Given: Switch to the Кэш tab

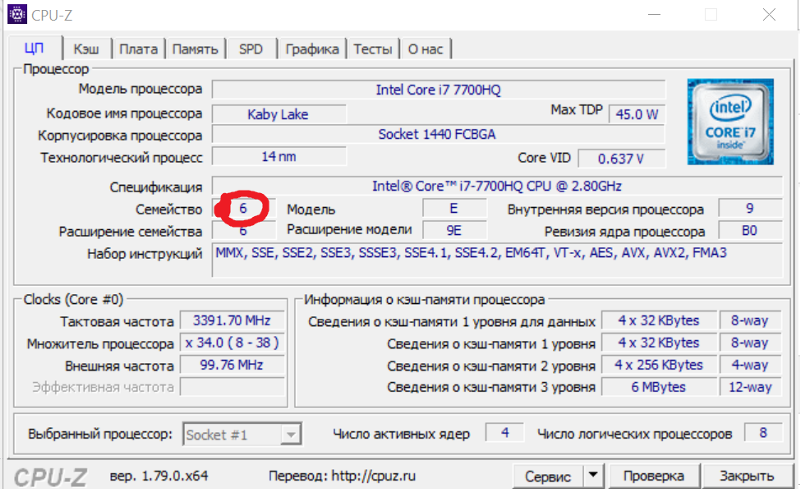Looking at the screenshot, I should click(86, 49).
